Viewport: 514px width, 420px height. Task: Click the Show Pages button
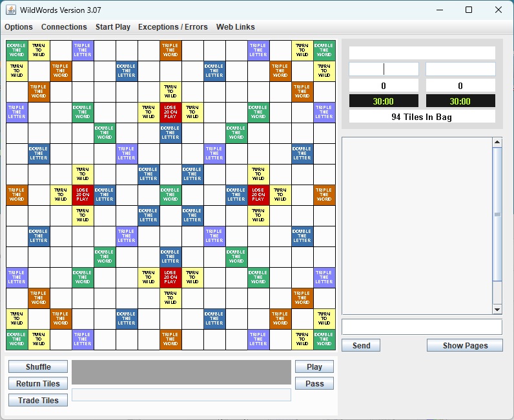point(465,345)
